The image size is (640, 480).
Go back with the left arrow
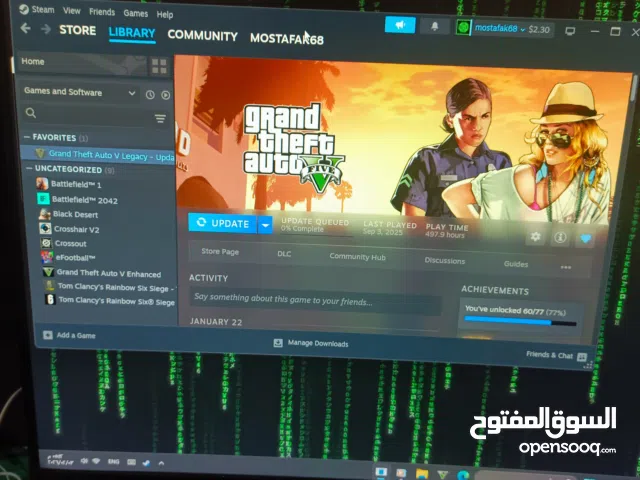(26, 28)
